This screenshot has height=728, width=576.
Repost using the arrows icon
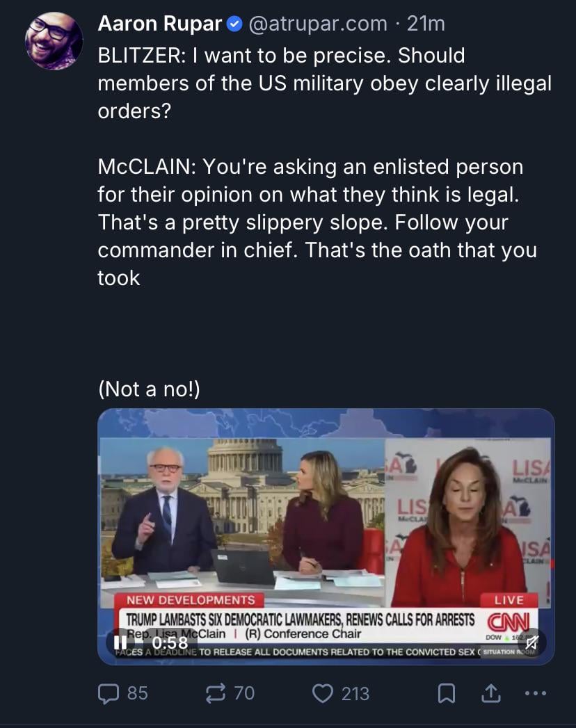(x=216, y=693)
